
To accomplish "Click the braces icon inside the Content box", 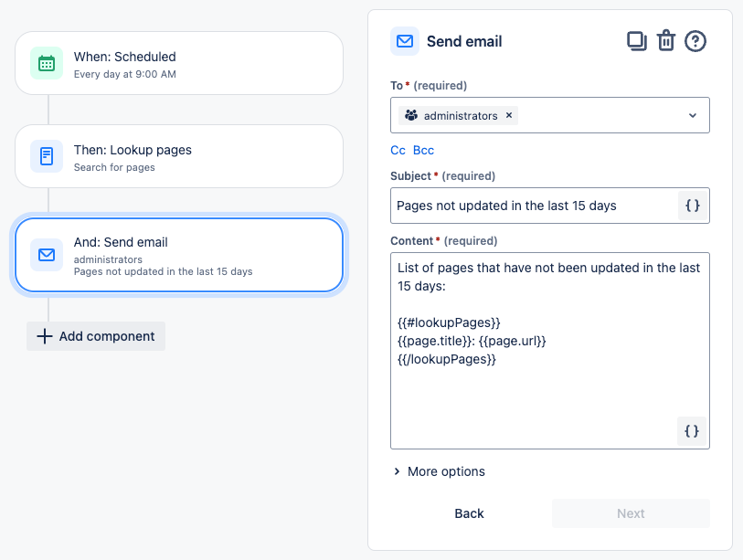I will pyautogui.click(x=692, y=430).
